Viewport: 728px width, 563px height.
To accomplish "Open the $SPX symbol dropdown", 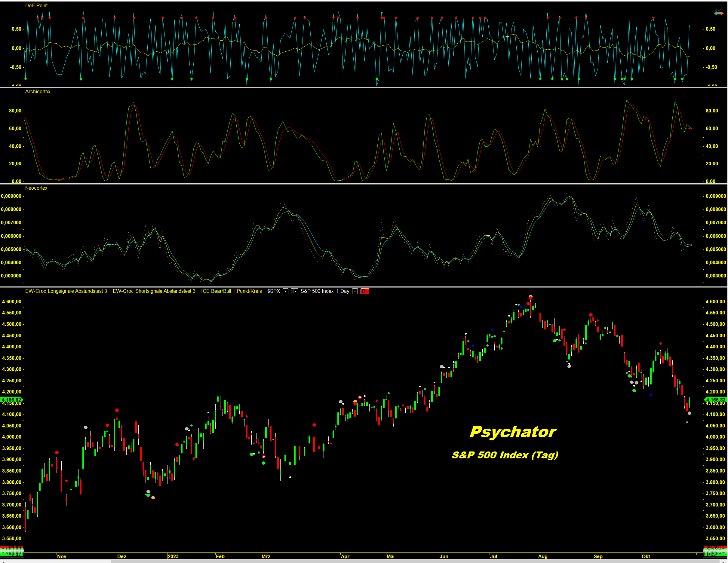I will [285, 291].
